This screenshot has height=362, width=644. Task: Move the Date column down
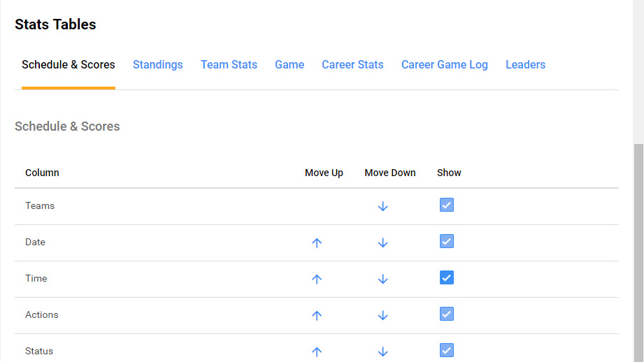pos(382,242)
